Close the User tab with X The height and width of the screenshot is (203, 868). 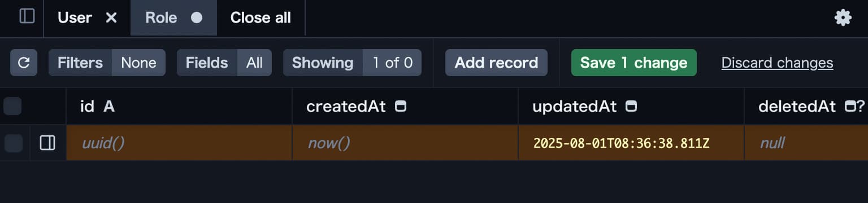(x=111, y=18)
